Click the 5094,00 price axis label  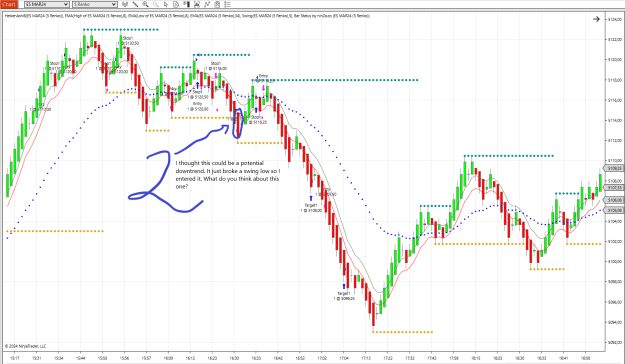(x=615, y=322)
